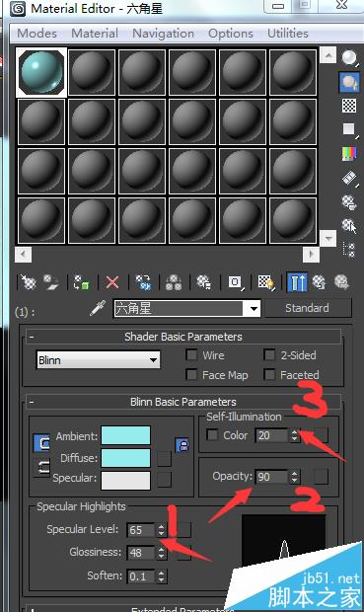This screenshot has height=612, width=364.
Task: Click the Select by Material icon
Action: pos(349,226)
